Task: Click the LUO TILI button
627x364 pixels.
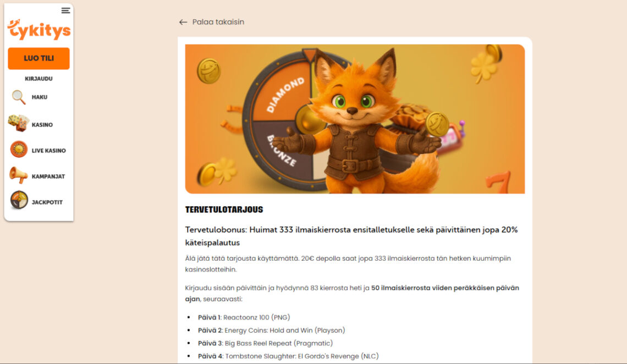Action: tap(38, 58)
